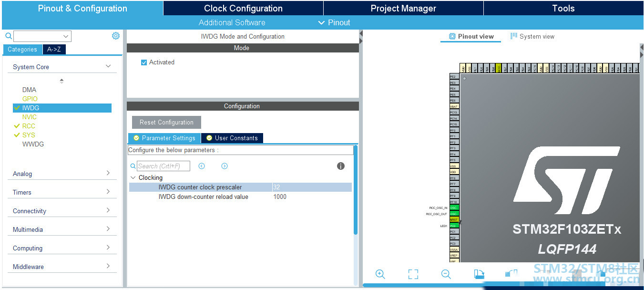Viewport: 644px width, 290px height.
Task: Click the Reset Configuration button
Action: [x=166, y=122]
